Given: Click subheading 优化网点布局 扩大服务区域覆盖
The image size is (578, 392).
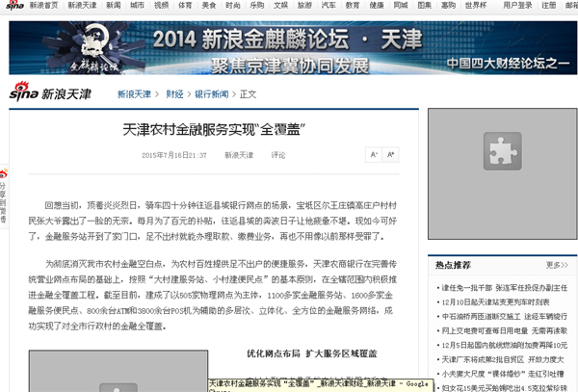Looking at the screenshot, I should pos(312,353).
